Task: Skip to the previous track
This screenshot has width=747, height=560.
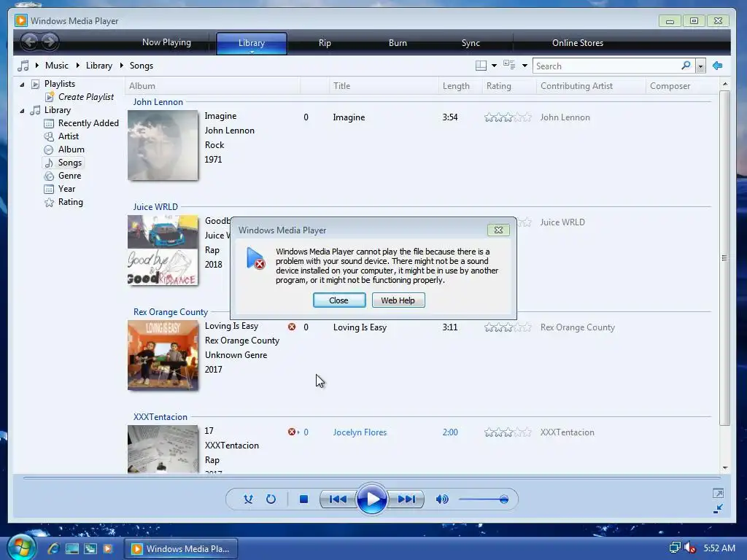Action: point(338,499)
